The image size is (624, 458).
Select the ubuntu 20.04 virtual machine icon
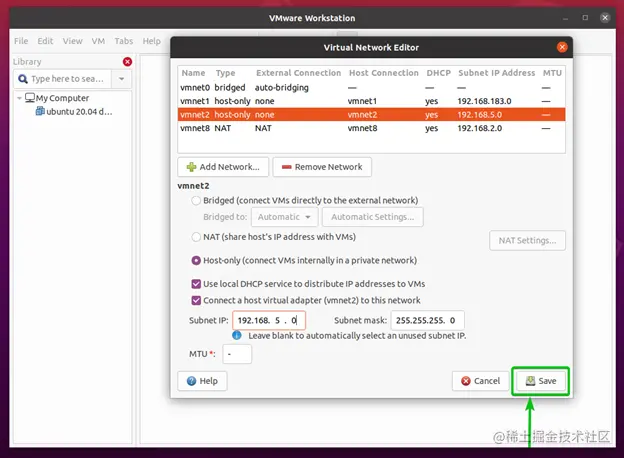tap(40, 111)
